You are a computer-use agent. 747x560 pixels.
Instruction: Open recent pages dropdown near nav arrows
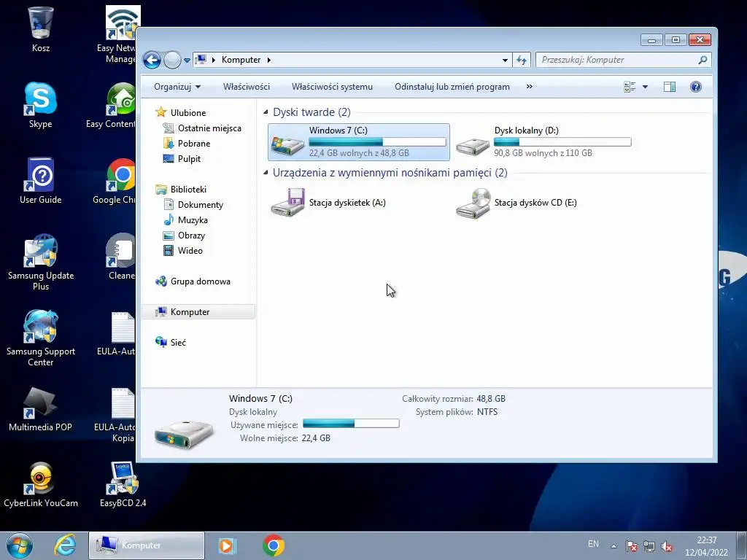187,61
